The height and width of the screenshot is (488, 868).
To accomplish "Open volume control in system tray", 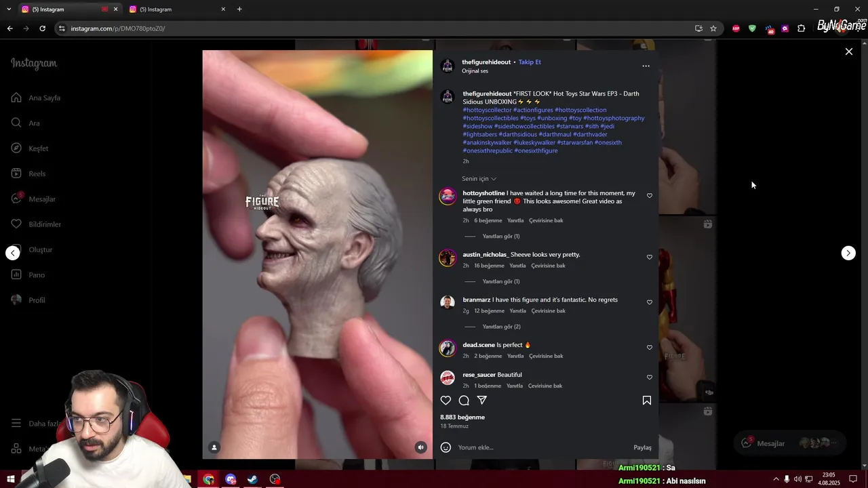I will click(x=797, y=479).
